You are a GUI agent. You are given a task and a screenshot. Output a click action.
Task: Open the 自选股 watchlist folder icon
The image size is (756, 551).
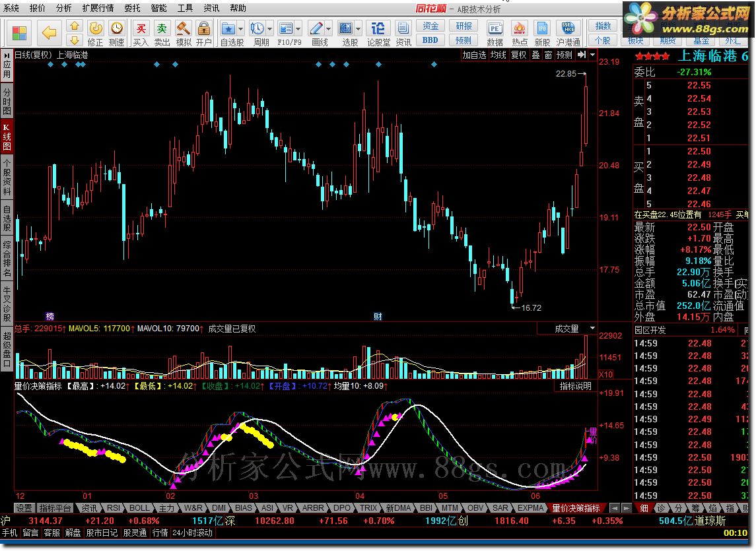pyautogui.click(x=228, y=33)
